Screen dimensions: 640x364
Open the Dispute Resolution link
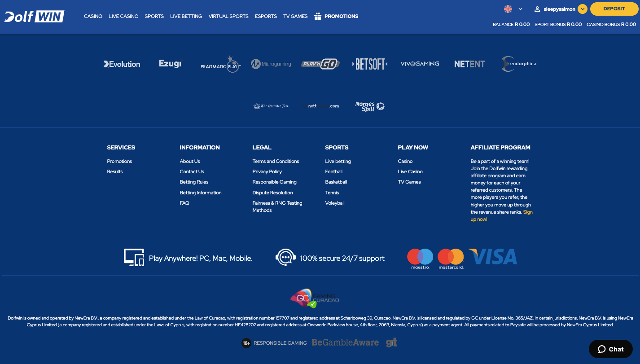pyautogui.click(x=272, y=193)
